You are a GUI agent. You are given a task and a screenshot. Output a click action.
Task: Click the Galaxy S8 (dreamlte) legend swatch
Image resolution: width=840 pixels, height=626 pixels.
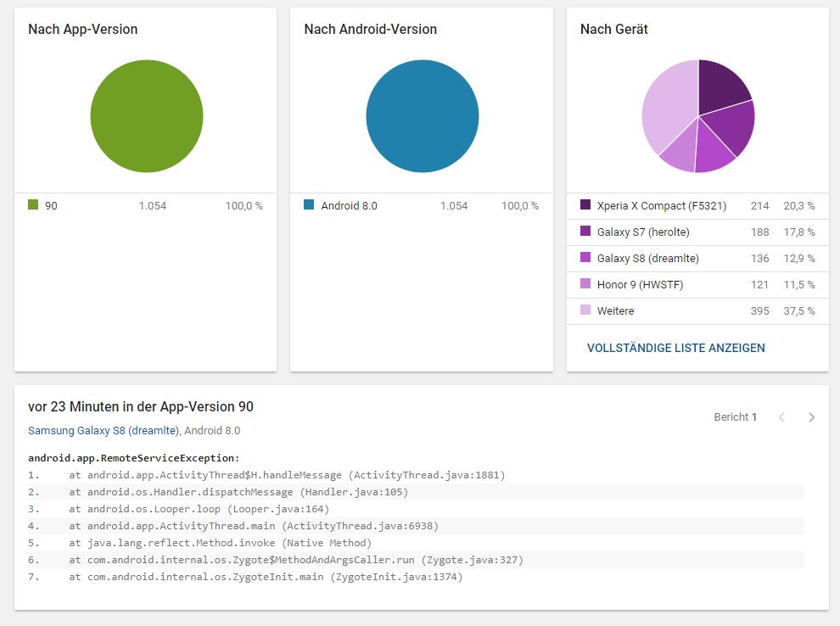pyautogui.click(x=585, y=258)
